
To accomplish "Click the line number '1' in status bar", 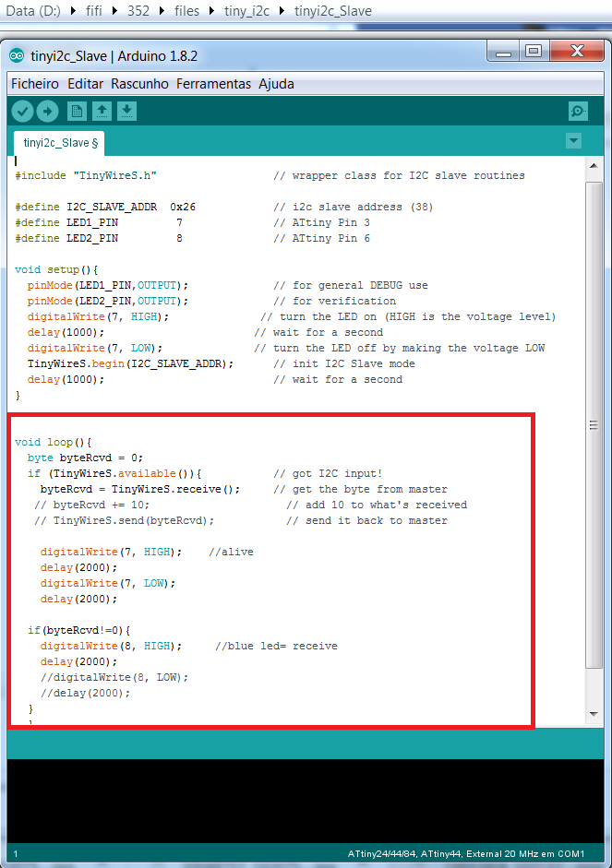I will [x=16, y=853].
